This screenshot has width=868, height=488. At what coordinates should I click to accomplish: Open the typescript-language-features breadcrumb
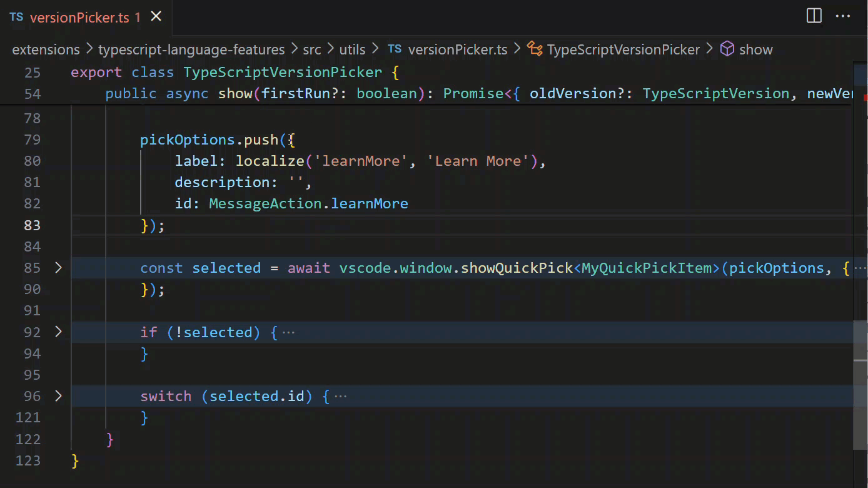[x=191, y=49]
